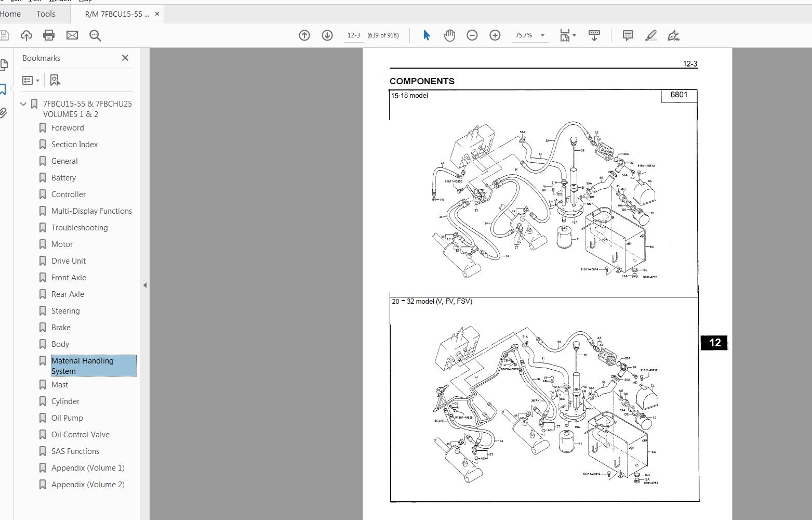Image resolution: width=812 pixels, height=520 pixels.
Task: Save the file using the save icon
Action: point(5,35)
